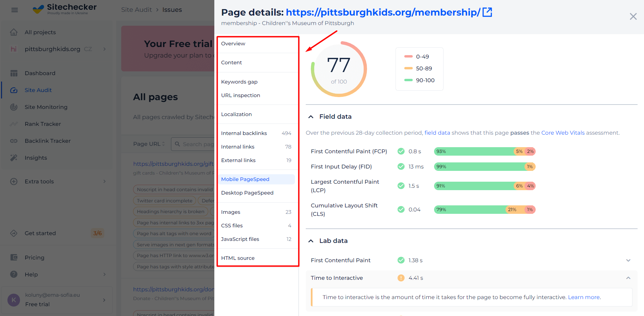Click the field data link

(x=437, y=133)
